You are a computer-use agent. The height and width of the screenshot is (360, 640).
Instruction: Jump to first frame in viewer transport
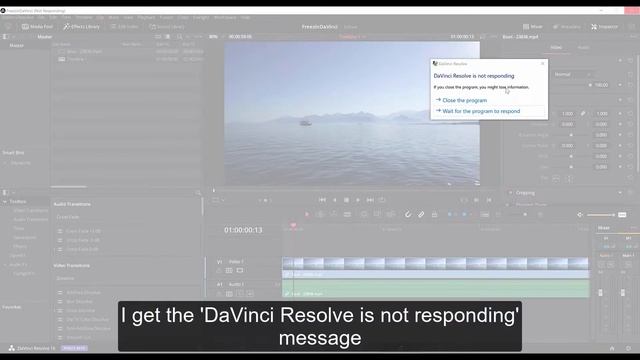pyautogui.click(x=322, y=200)
